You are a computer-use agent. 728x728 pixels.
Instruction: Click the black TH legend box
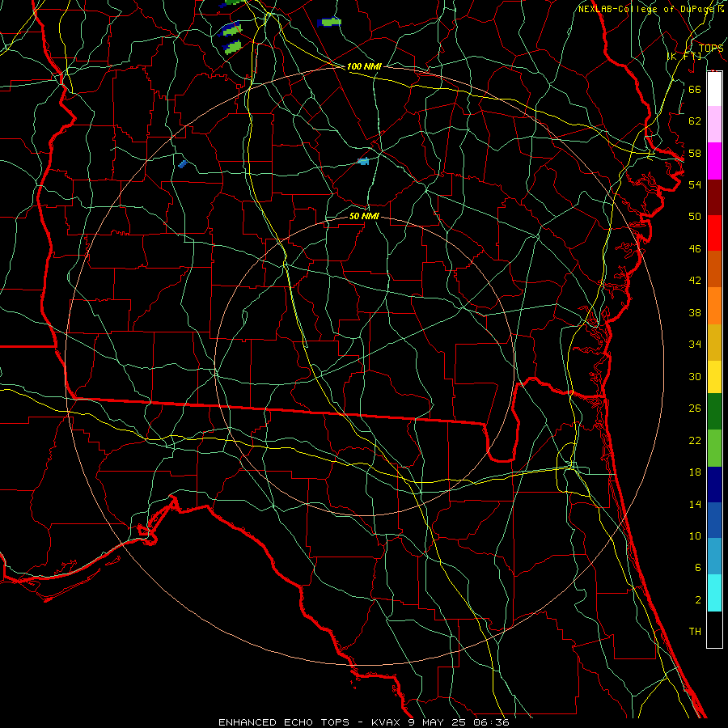point(714,629)
